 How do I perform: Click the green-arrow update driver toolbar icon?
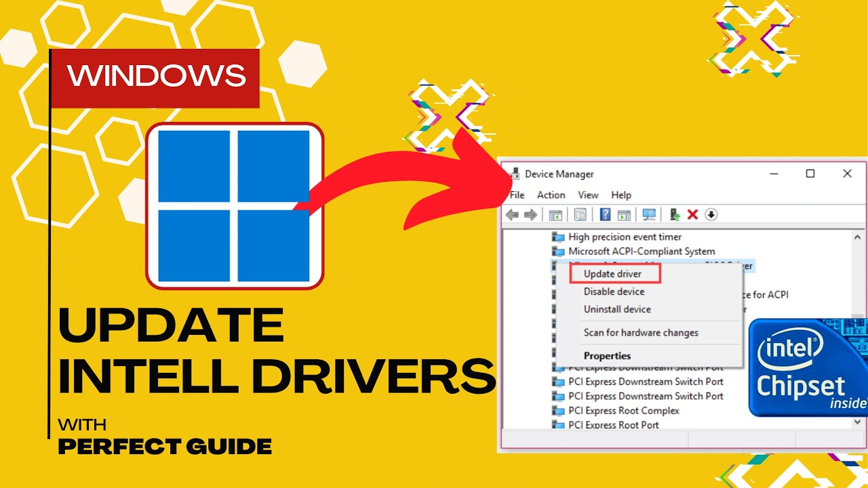pyautogui.click(x=675, y=215)
